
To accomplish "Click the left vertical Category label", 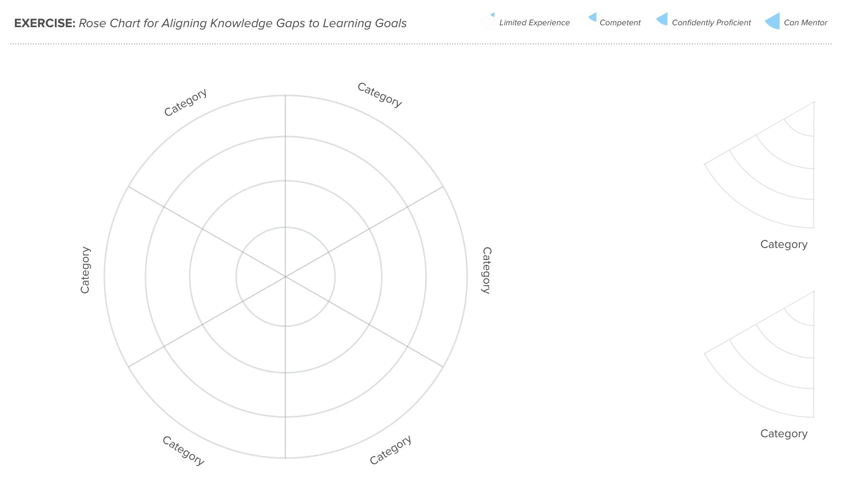I will 85,270.
